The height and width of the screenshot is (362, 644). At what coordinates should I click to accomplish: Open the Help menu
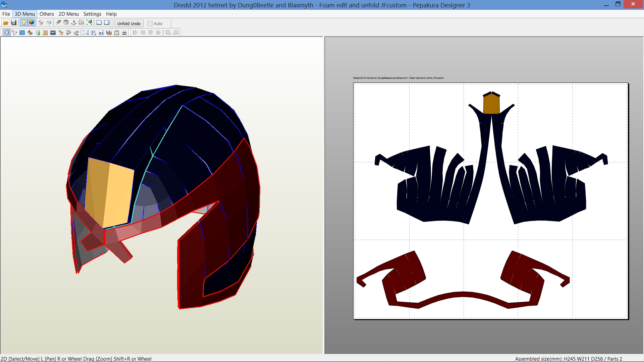(x=111, y=14)
